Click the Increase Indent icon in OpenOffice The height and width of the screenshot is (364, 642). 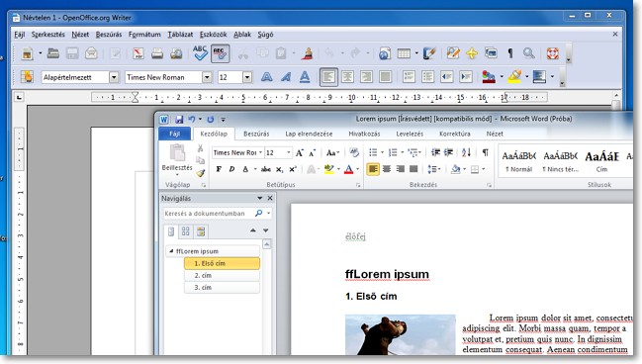coord(466,77)
